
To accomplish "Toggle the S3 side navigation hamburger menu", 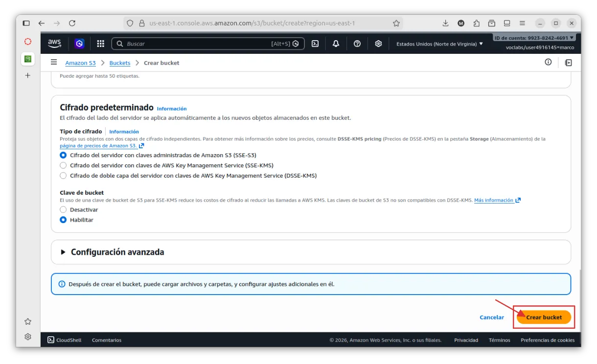I will pyautogui.click(x=54, y=63).
